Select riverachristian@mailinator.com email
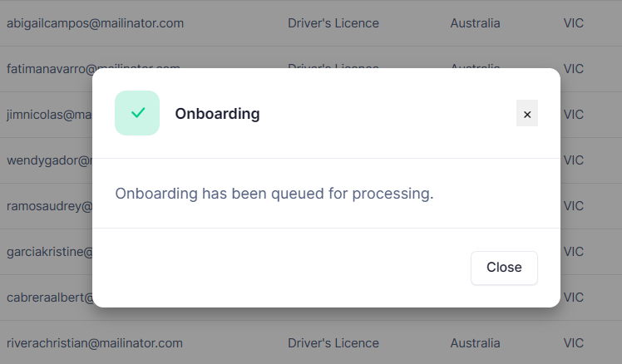Screen dimensions: 622x364 (x=95, y=343)
